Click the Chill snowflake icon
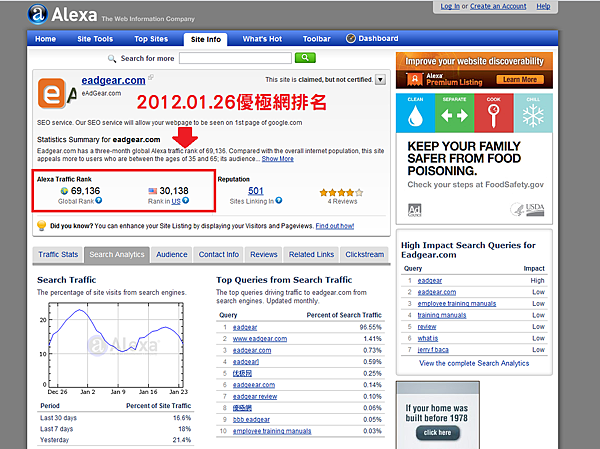 533,116
